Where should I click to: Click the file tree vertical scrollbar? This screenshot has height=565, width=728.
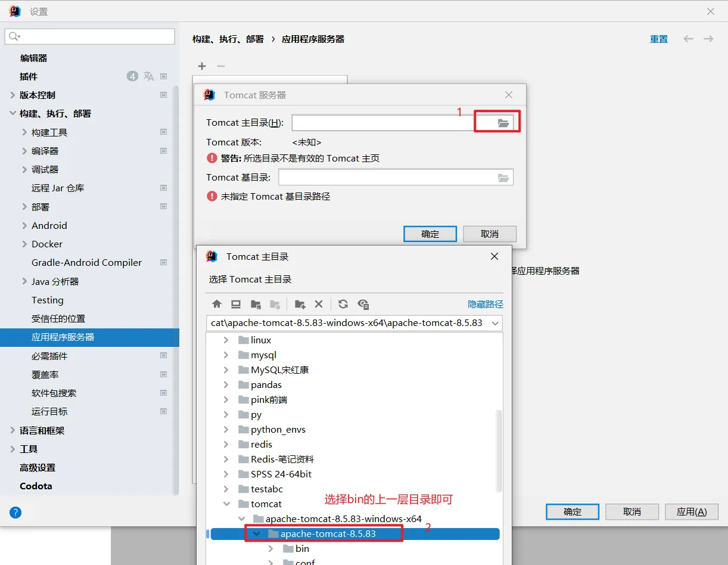(x=499, y=450)
